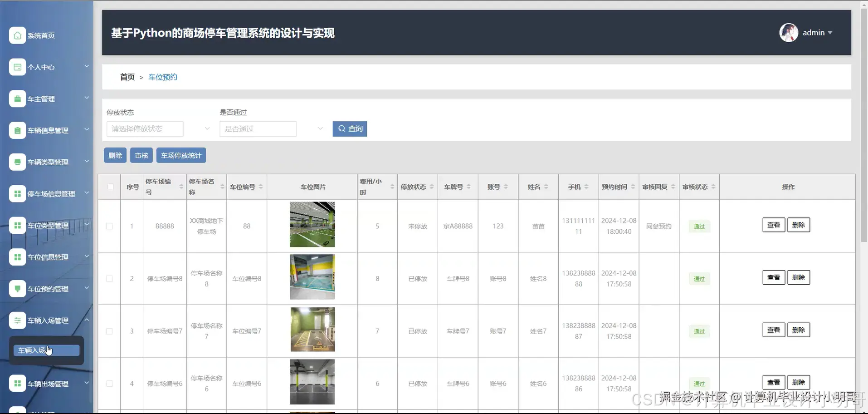
Task: Open parking image for row 1 (88888)
Action: click(x=312, y=224)
